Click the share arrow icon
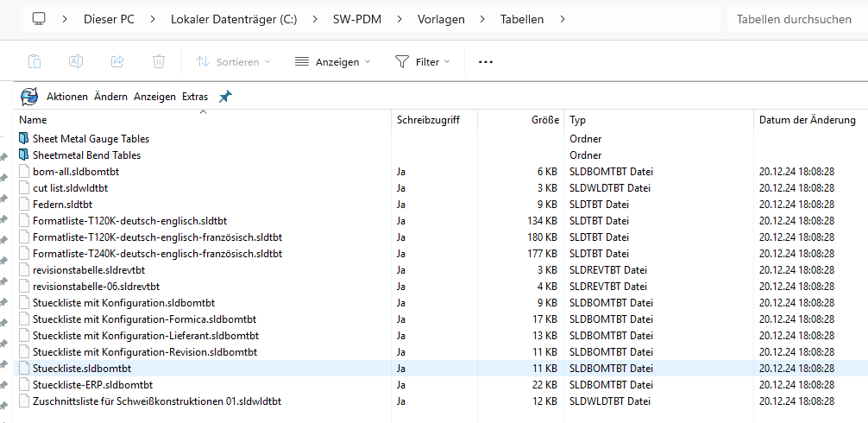 [117, 61]
